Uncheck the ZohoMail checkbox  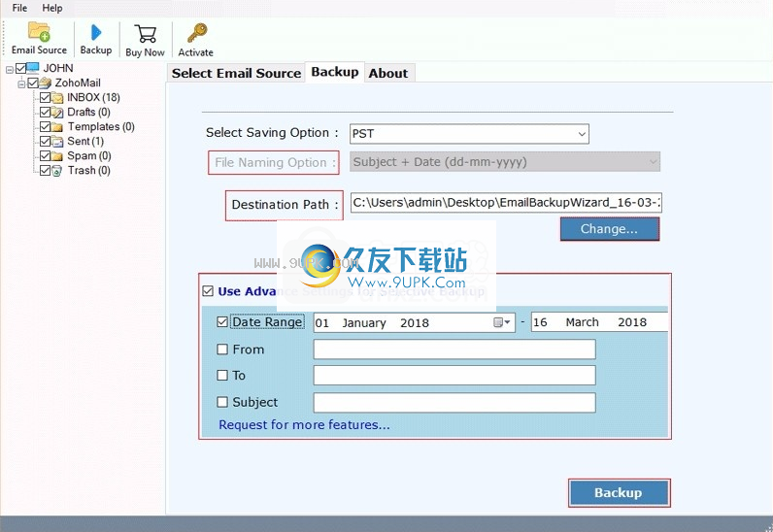(x=33, y=83)
